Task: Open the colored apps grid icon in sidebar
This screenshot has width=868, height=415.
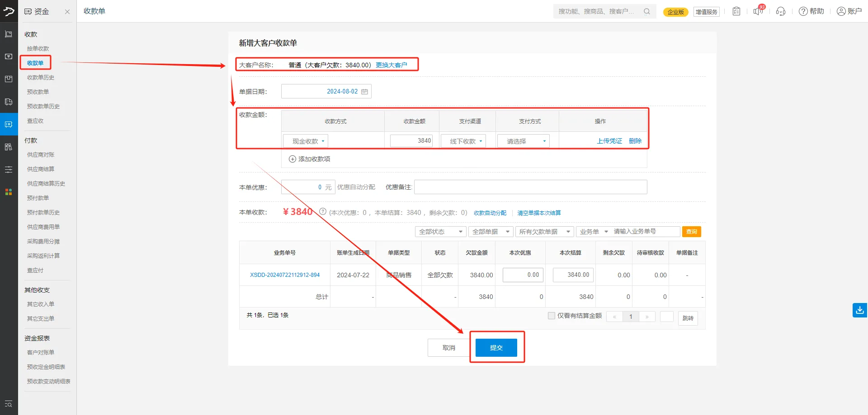Action: (8, 191)
